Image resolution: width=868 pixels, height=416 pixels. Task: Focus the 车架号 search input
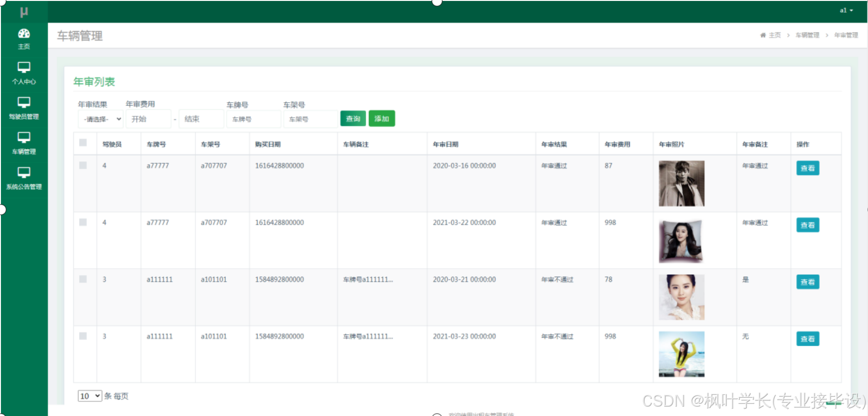(x=310, y=119)
